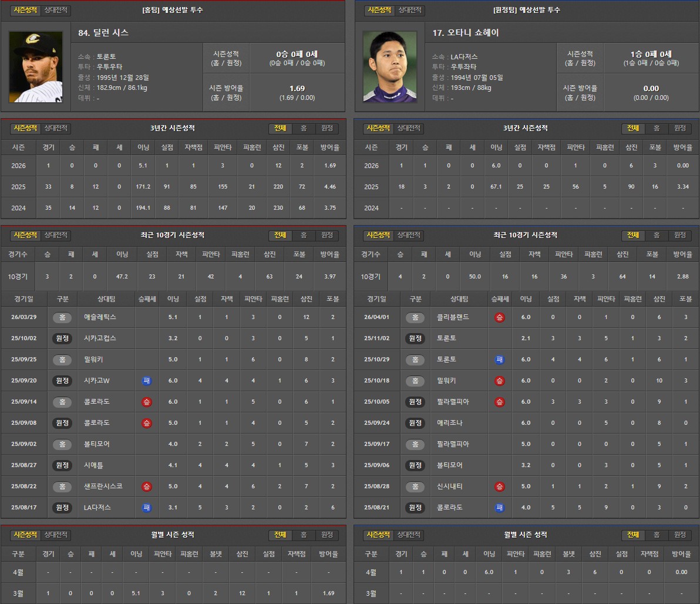
Task: Click Dylan Cease's player photo
Action: click(x=36, y=67)
